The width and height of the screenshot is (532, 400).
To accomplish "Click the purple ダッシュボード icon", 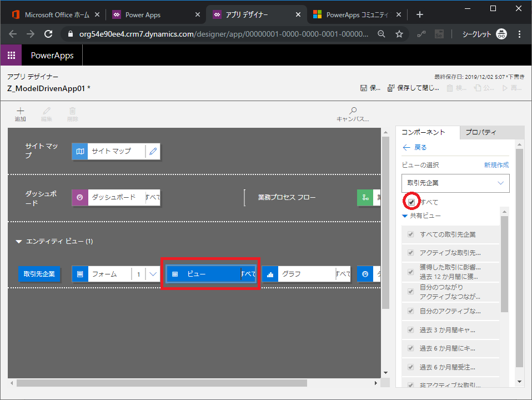I will (80, 197).
